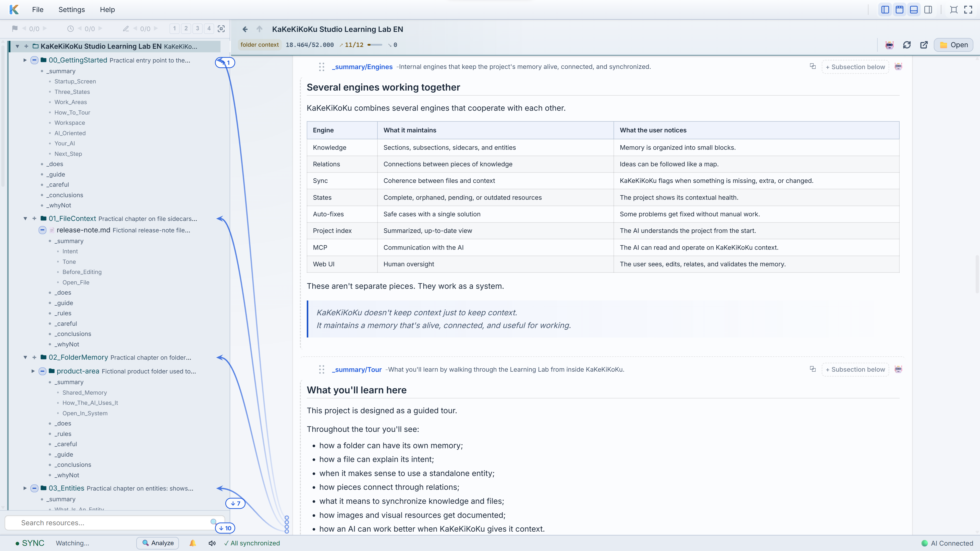
Task: Expand the product-area folder arrow
Action: (x=33, y=371)
